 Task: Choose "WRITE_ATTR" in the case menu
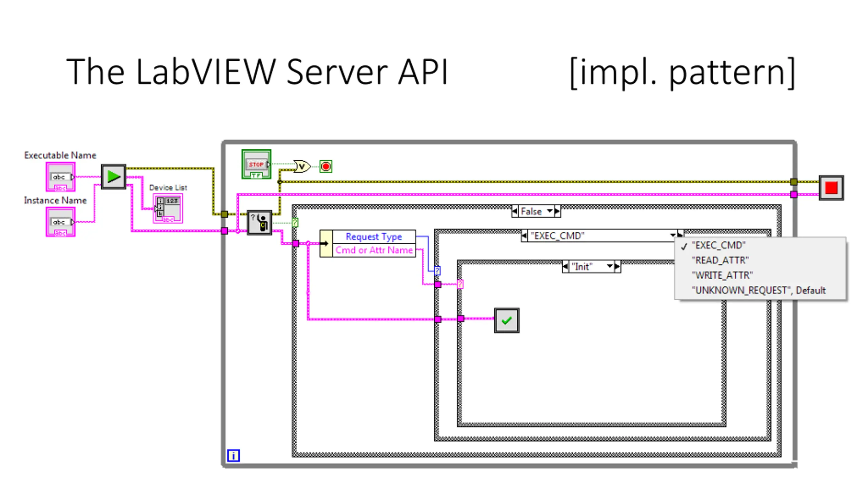point(760,275)
